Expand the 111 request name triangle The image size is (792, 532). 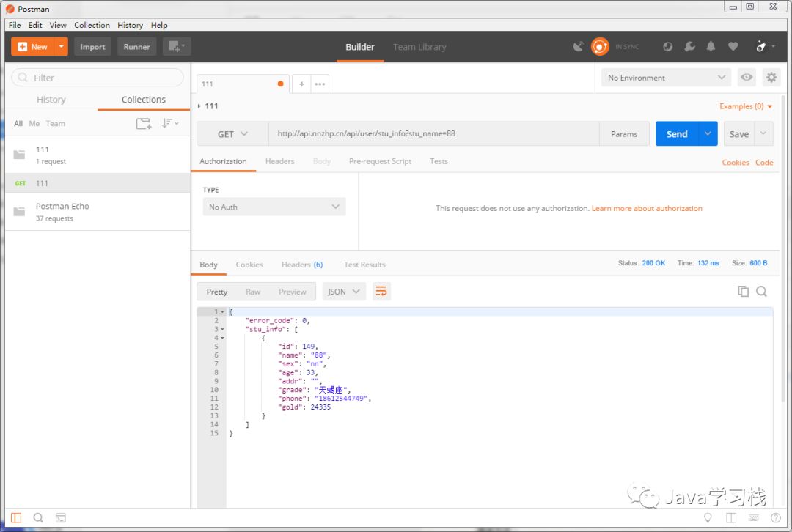(x=199, y=106)
